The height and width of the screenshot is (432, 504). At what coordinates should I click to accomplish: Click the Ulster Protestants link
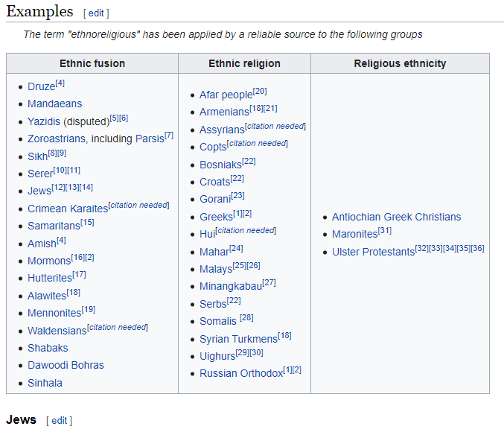373,252
